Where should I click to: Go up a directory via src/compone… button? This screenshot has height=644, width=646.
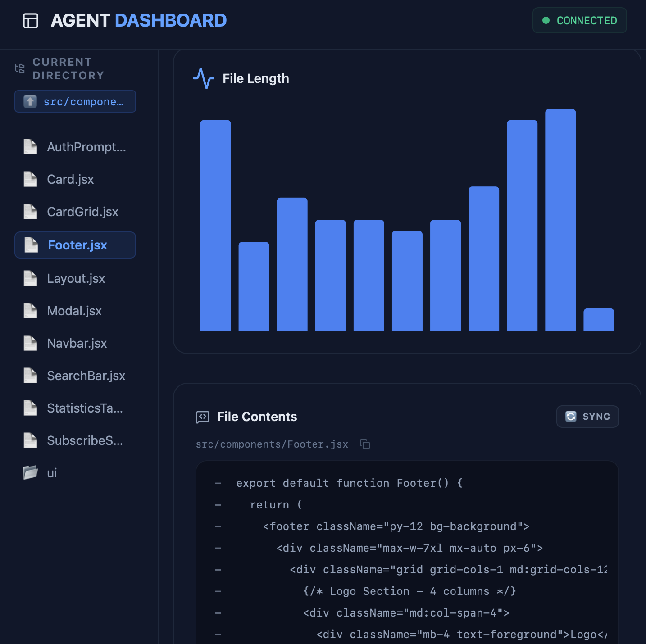pos(75,101)
